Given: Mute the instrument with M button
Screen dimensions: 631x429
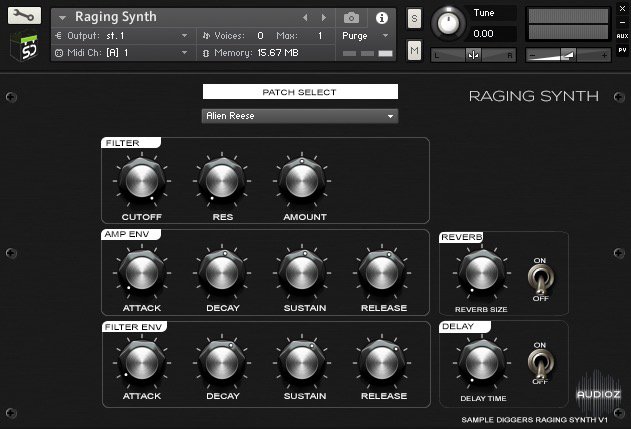Looking at the screenshot, I should click(x=414, y=50).
